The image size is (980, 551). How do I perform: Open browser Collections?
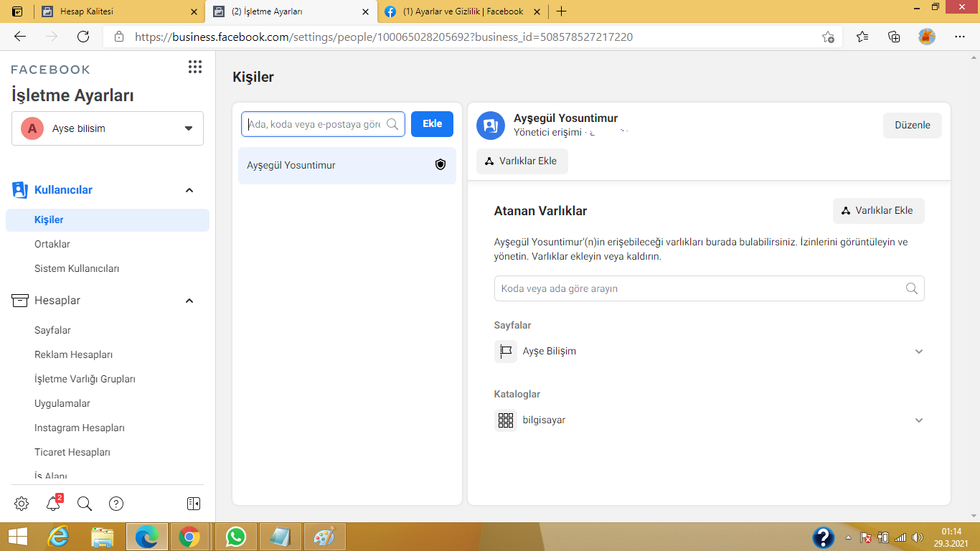894,37
